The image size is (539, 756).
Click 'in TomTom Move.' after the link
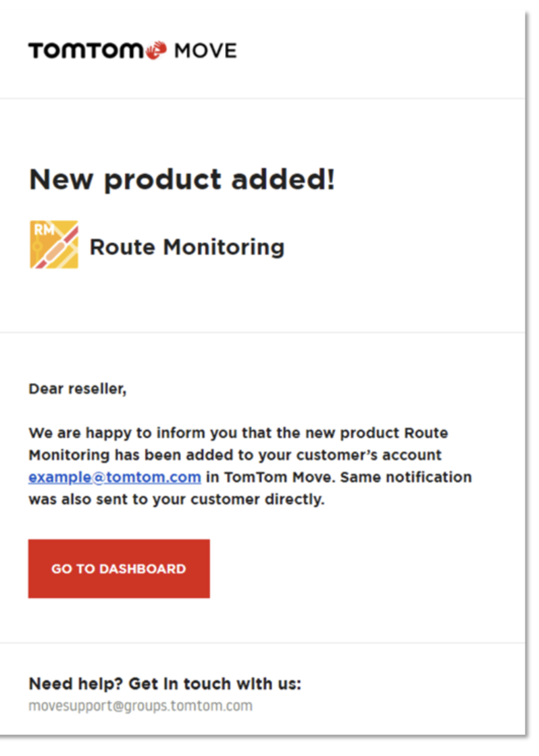point(271,477)
